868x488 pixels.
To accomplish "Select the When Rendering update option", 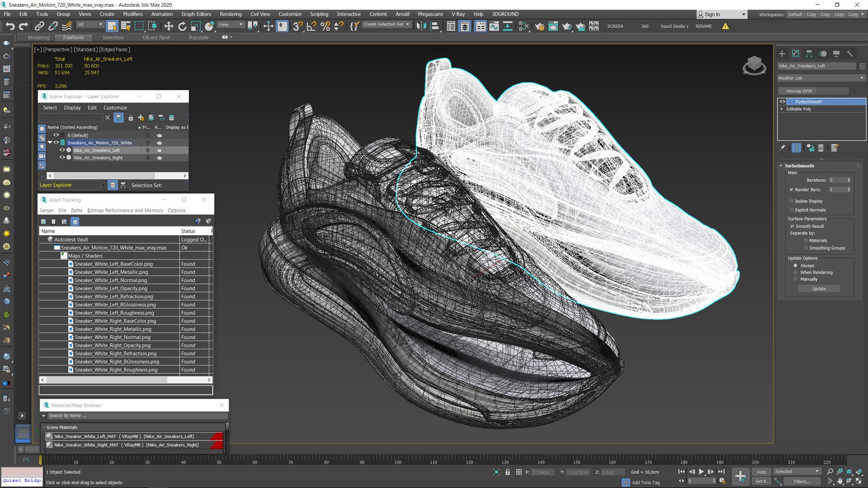I will point(796,272).
